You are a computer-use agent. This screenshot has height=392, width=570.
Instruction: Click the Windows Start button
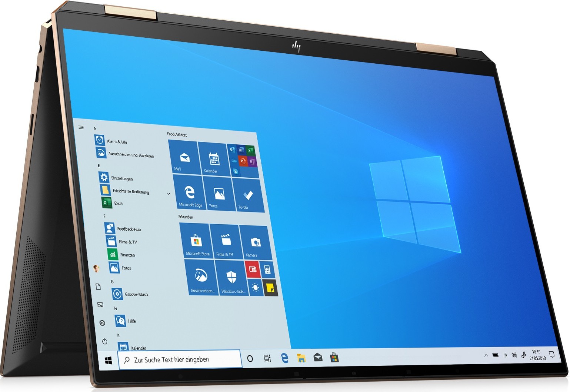pyautogui.click(x=109, y=360)
